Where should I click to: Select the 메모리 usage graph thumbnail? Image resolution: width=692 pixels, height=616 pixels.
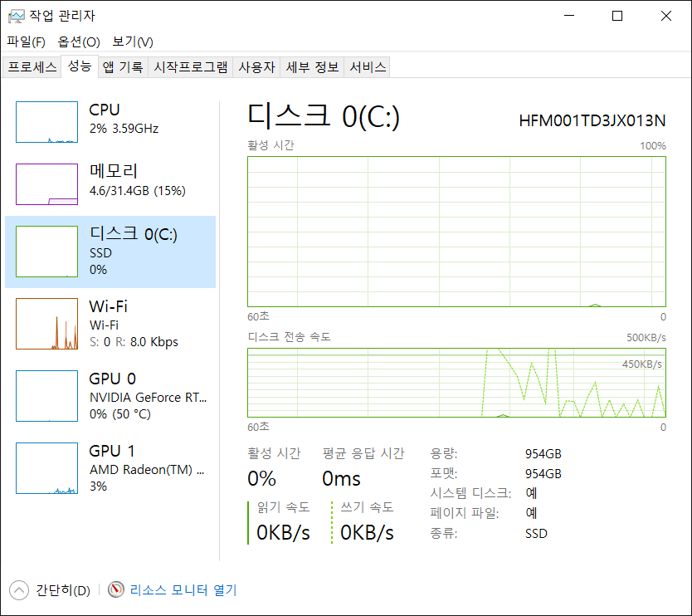(46, 184)
